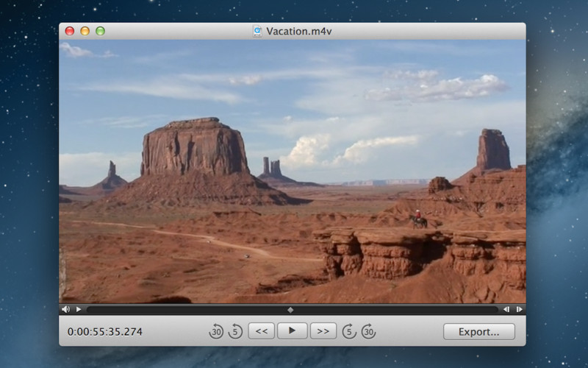Click the Vacation.m4v window title
Image resolution: width=588 pixels, height=368 pixels.
[299, 31]
